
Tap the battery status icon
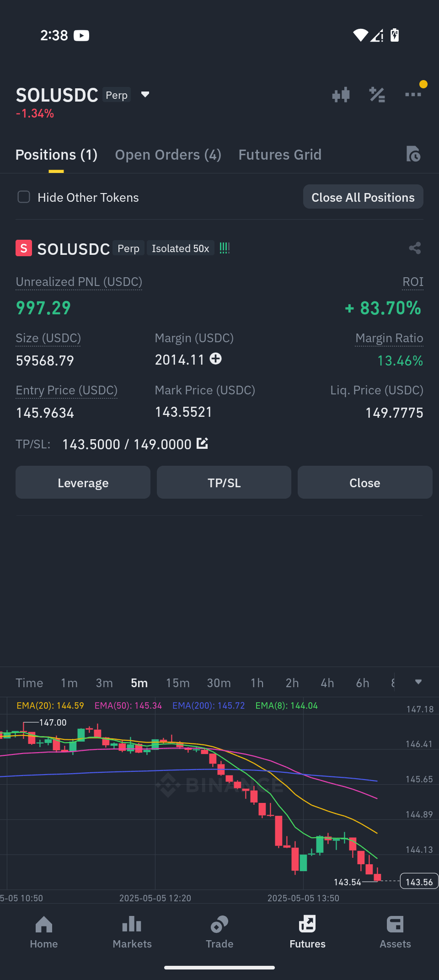point(395,35)
